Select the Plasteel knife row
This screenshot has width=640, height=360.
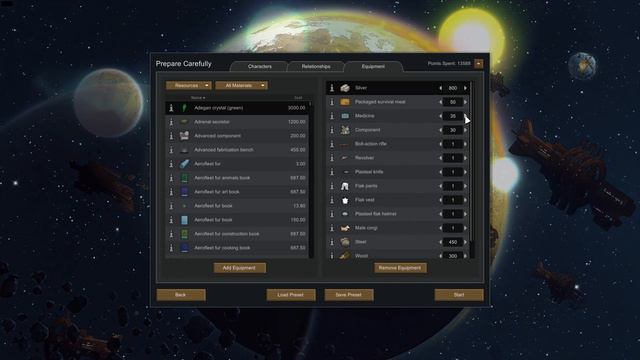[398, 172]
